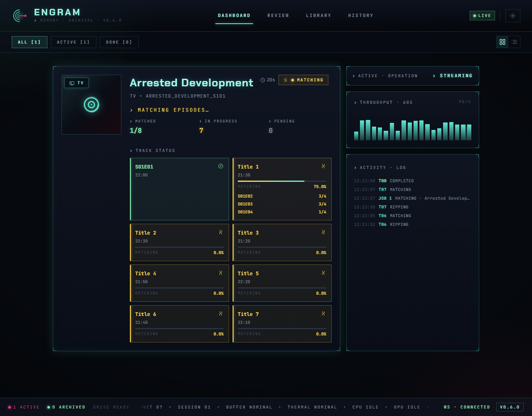Click the matching icon on Title 7
This screenshot has height=416, width=532.
(x=323, y=313)
